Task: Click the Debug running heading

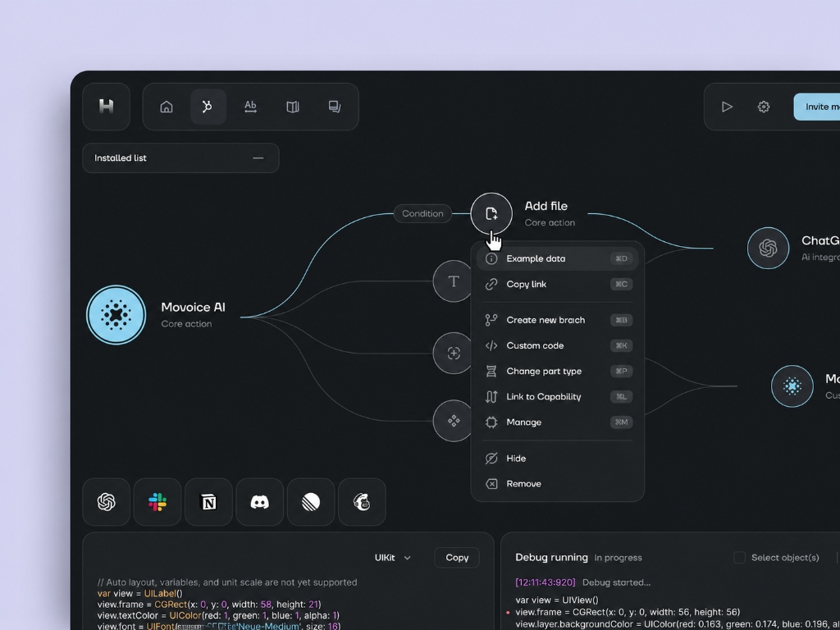Action: (551, 558)
